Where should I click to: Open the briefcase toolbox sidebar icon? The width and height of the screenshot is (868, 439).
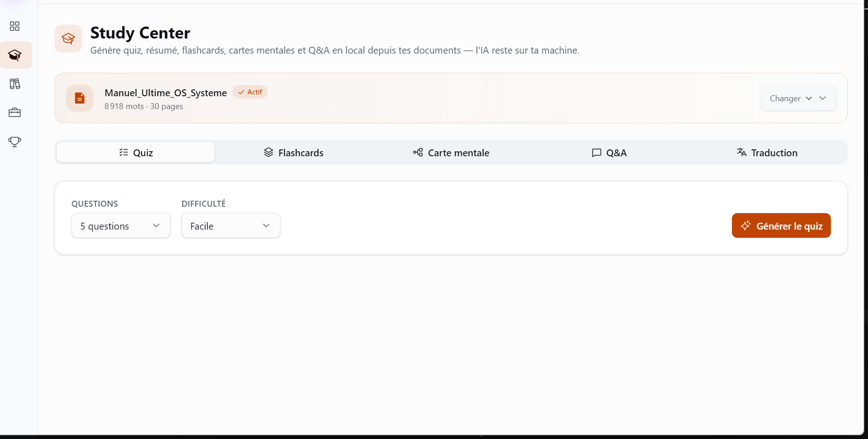point(15,113)
